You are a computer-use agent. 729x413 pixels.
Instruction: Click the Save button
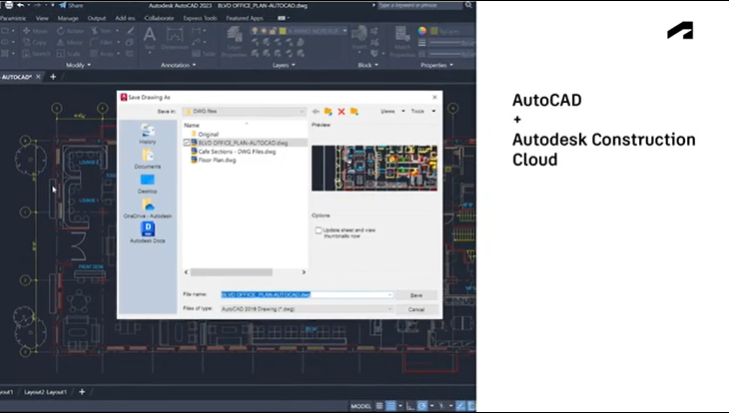416,295
